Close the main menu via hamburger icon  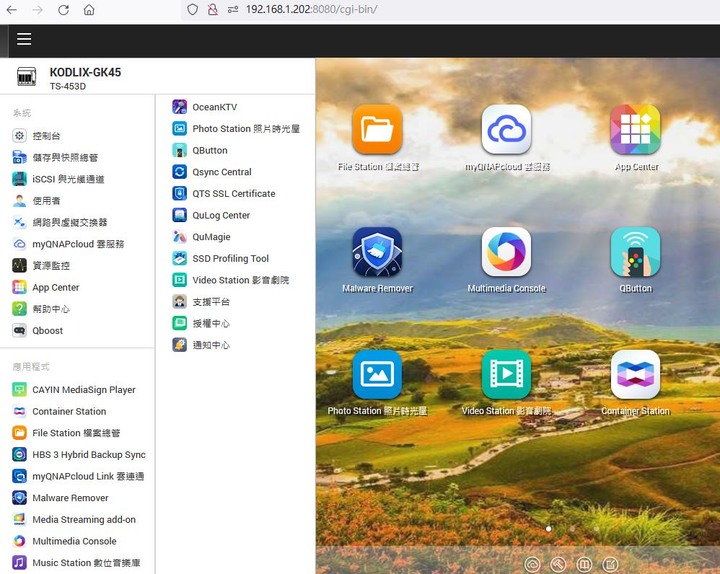click(x=24, y=39)
